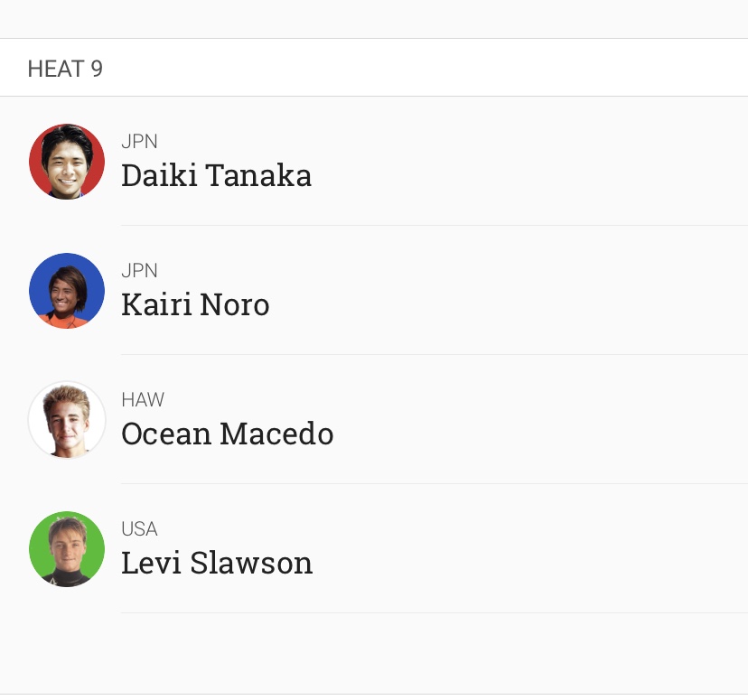The image size is (748, 700).
Task: Open Daiki Tanaka's profile photo
Action: 67,162
